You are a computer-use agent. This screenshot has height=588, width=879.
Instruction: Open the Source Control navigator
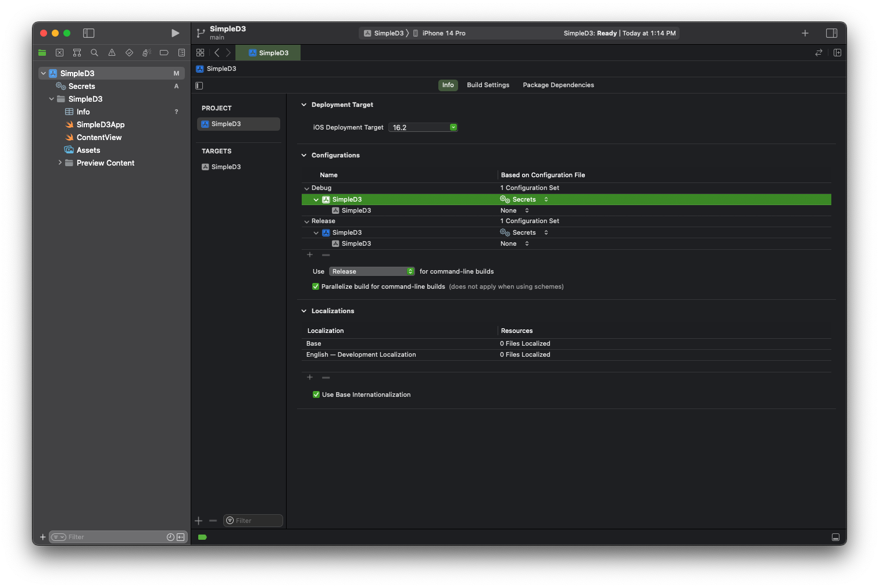coord(59,53)
